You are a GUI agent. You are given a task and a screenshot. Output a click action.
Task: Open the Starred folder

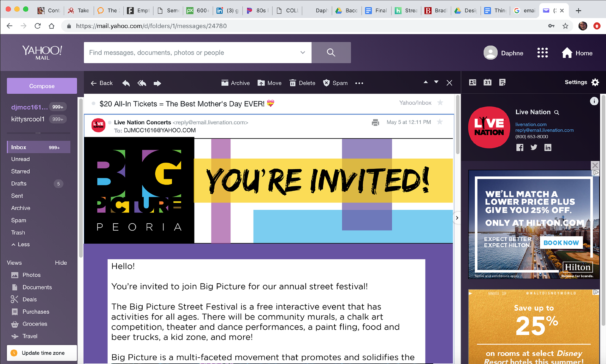point(21,172)
